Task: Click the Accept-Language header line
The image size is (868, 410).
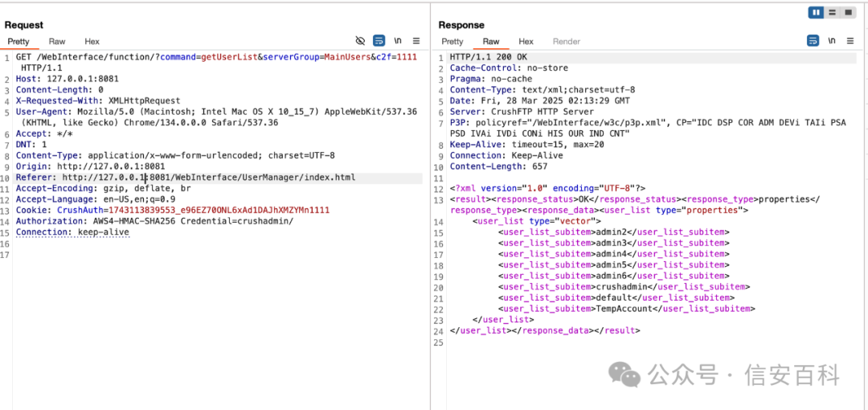Action: pos(96,199)
